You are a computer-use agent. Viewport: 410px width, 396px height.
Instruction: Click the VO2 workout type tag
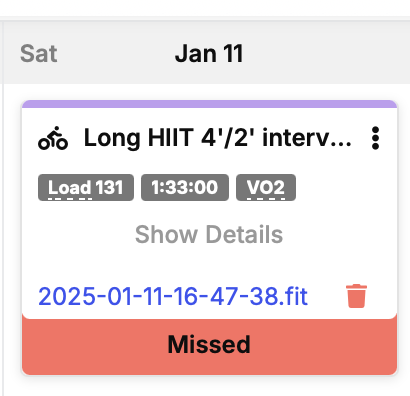(x=266, y=187)
